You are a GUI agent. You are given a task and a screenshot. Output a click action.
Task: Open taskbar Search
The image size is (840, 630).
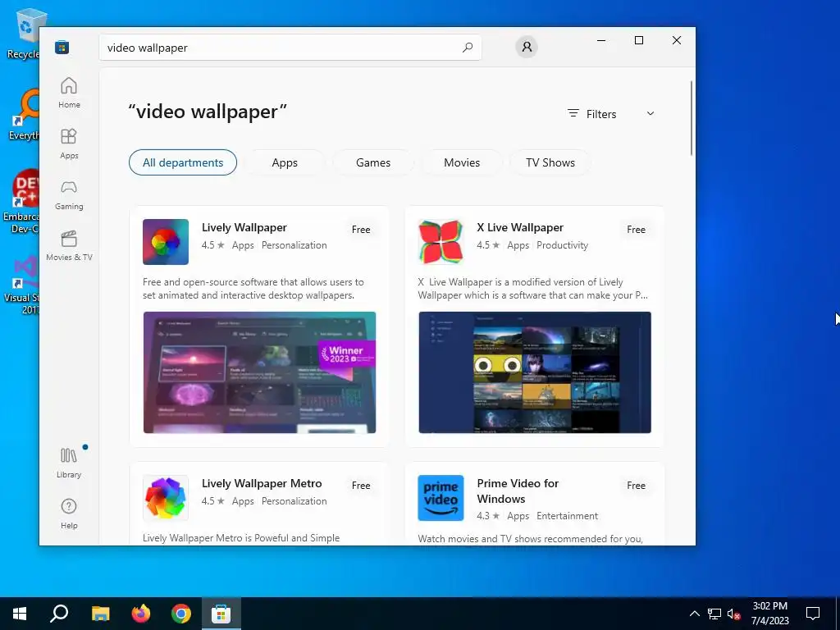pyautogui.click(x=59, y=614)
